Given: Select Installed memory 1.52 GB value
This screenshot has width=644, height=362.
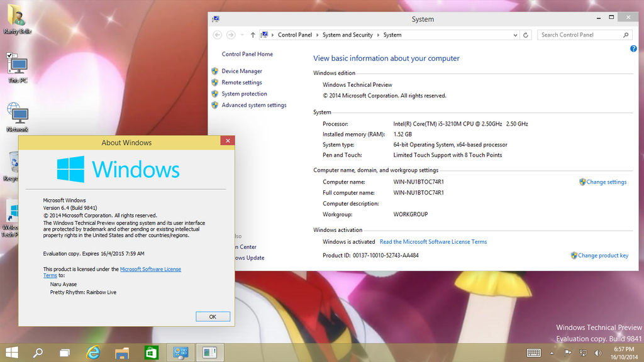Looking at the screenshot, I should pos(402,134).
